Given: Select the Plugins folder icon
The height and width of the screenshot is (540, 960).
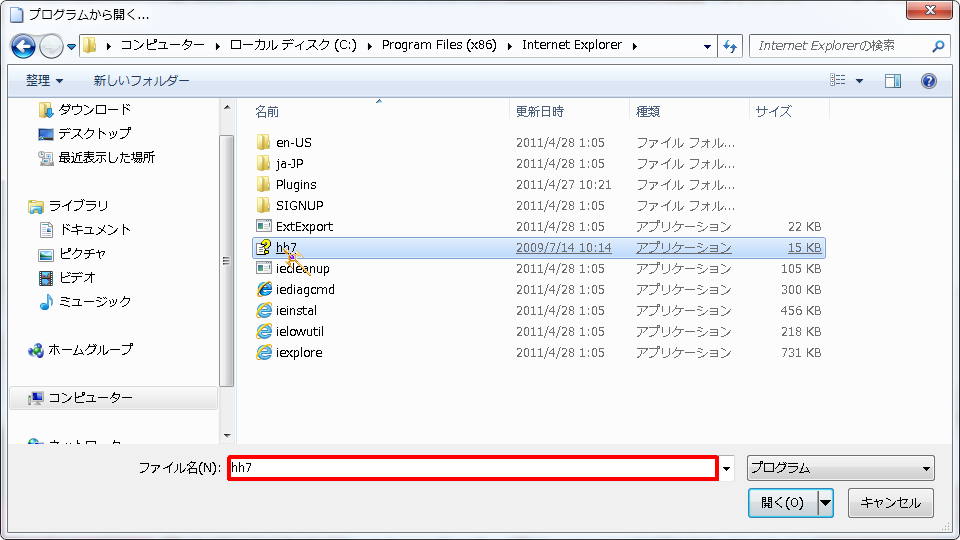Looking at the screenshot, I should 263,184.
